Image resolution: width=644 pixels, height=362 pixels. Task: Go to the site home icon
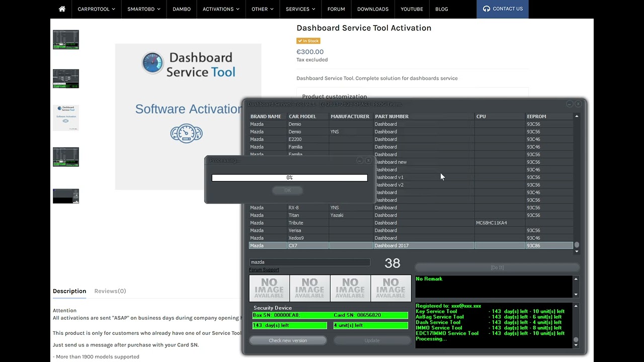coord(62,9)
